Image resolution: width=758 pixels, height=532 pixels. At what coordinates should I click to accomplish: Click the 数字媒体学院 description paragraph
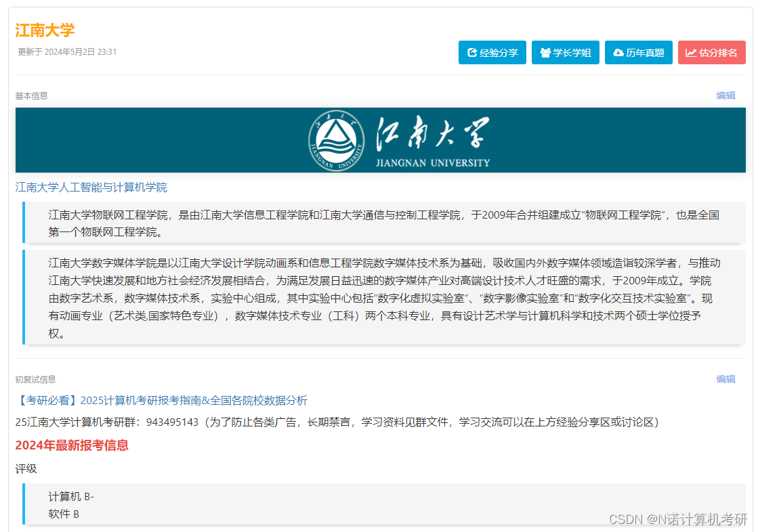click(384, 298)
